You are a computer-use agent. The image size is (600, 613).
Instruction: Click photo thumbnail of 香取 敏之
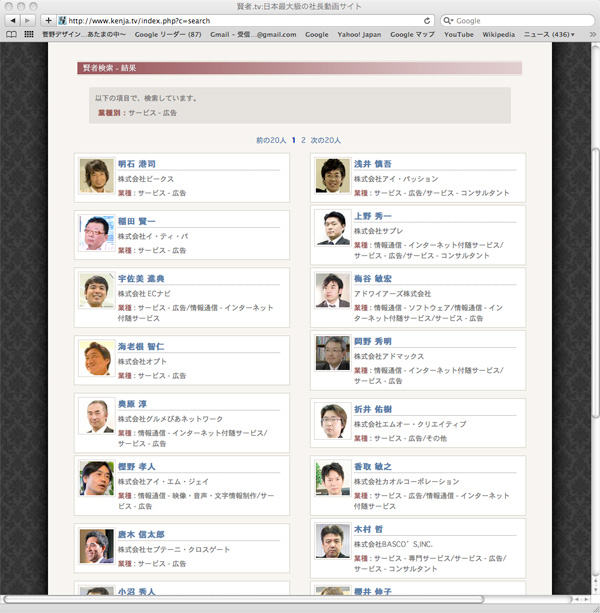(x=333, y=479)
